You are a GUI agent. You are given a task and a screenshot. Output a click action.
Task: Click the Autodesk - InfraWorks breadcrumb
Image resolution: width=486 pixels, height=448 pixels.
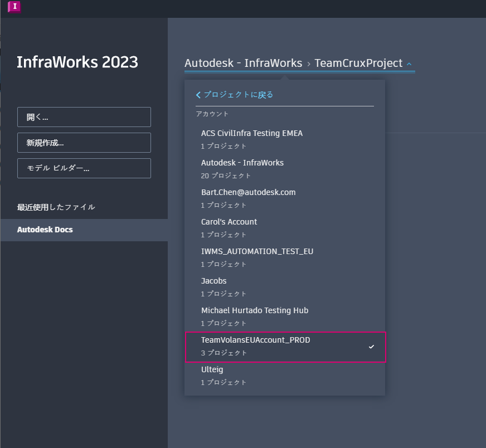click(x=244, y=63)
